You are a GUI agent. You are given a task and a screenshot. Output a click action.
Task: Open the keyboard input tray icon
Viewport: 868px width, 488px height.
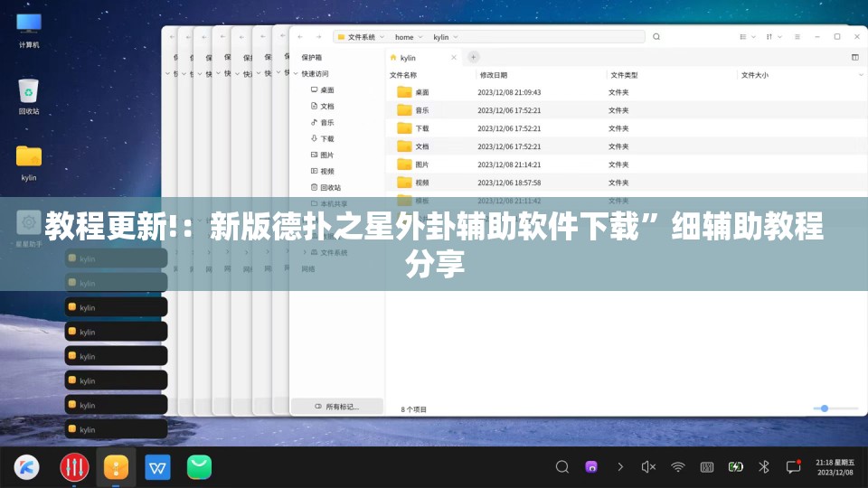(707, 467)
